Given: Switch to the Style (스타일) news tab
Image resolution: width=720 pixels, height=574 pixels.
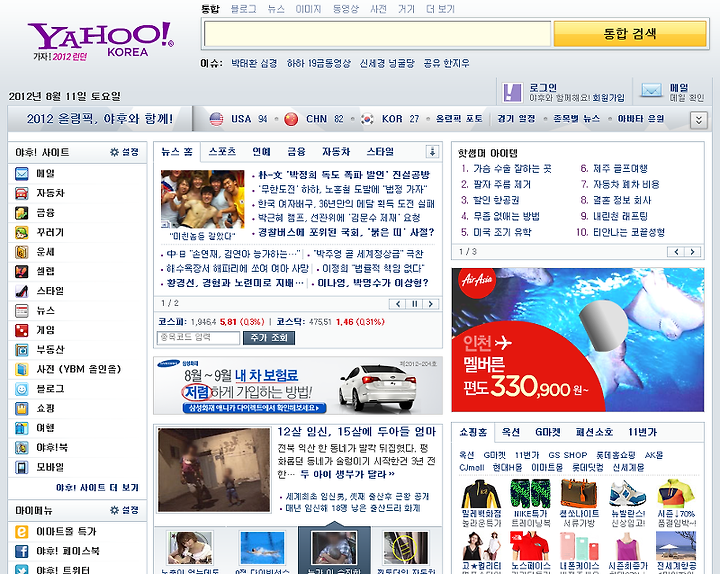Looking at the screenshot, I should tap(380, 152).
